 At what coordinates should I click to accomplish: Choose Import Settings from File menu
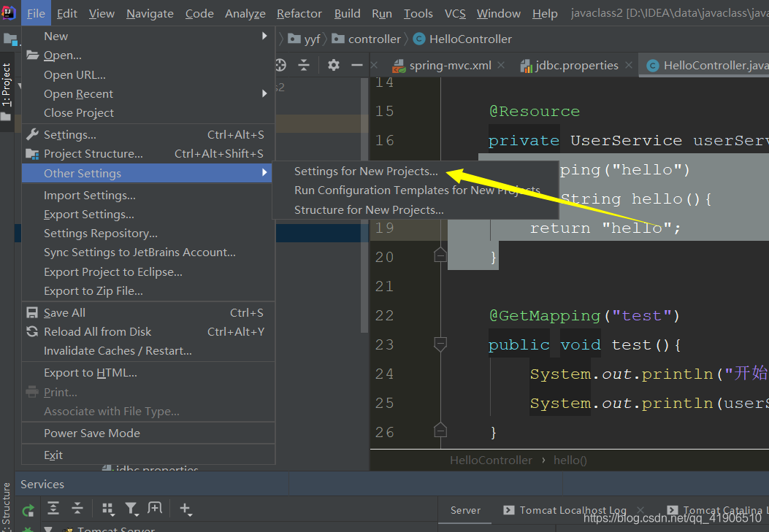point(148,196)
